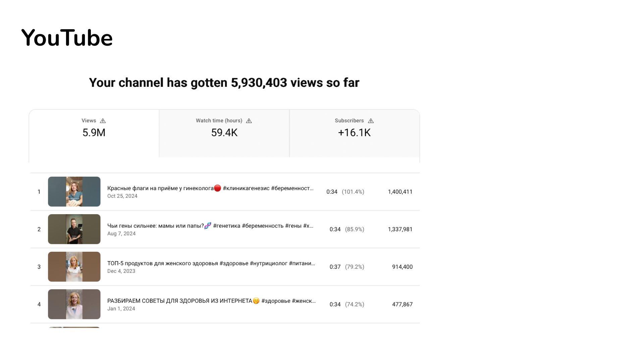This screenshot has width=644, height=362.
Task: Switch to the Watch time (hours) tab
Action: [224, 133]
